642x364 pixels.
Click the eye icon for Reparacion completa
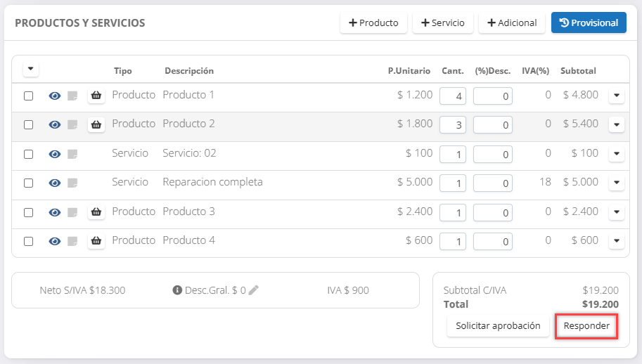54,183
